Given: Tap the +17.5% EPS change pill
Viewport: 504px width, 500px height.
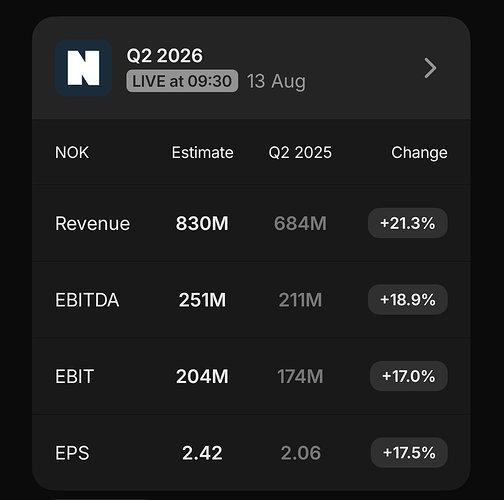Looking at the screenshot, I should [x=409, y=453].
